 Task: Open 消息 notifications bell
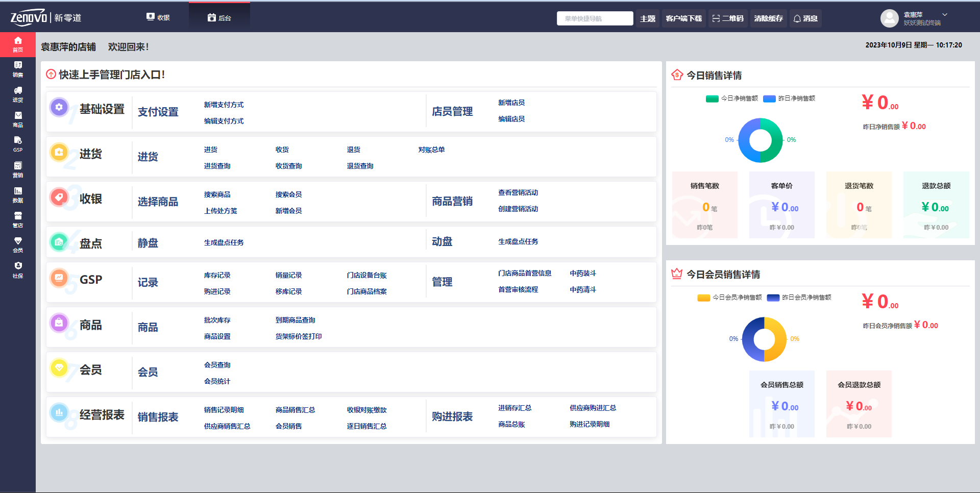pos(805,18)
